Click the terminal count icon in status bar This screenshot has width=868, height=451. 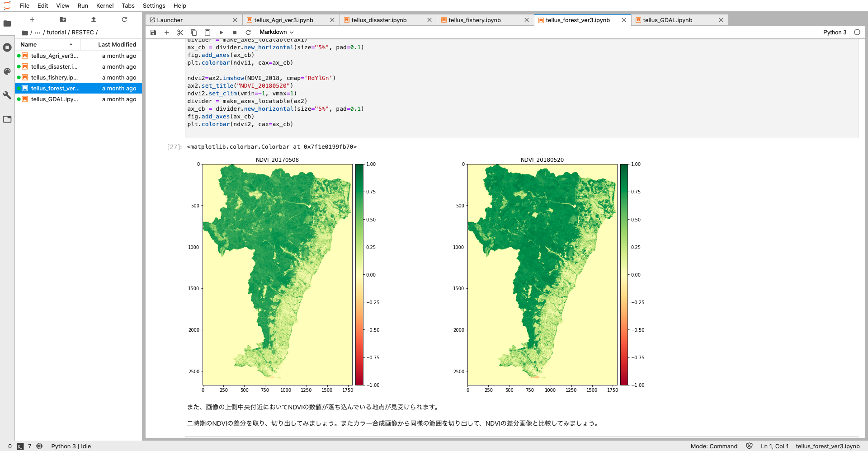click(20, 446)
